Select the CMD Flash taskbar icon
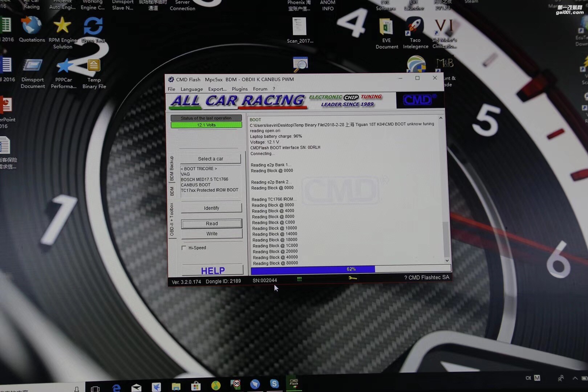The width and height of the screenshot is (588, 392). tap(294, 383)
